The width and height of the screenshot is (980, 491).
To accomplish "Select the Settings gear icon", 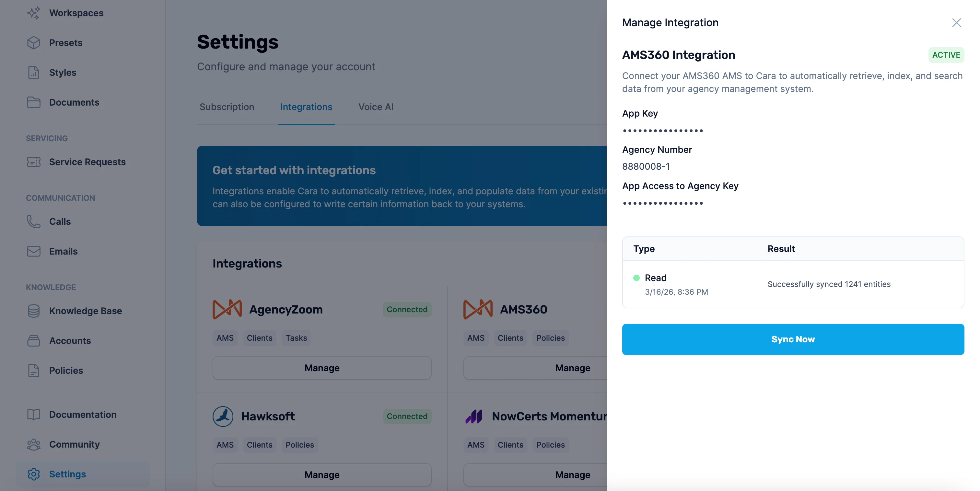I will 33,474.
